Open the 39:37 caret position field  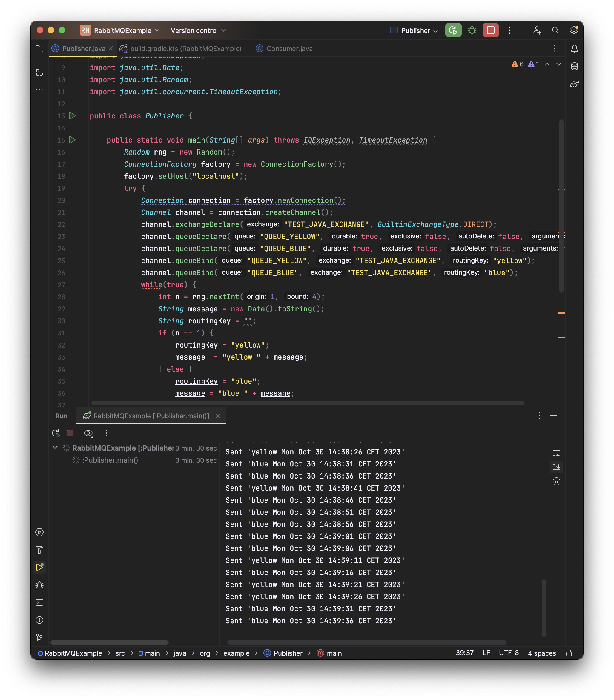pos(464,653)
